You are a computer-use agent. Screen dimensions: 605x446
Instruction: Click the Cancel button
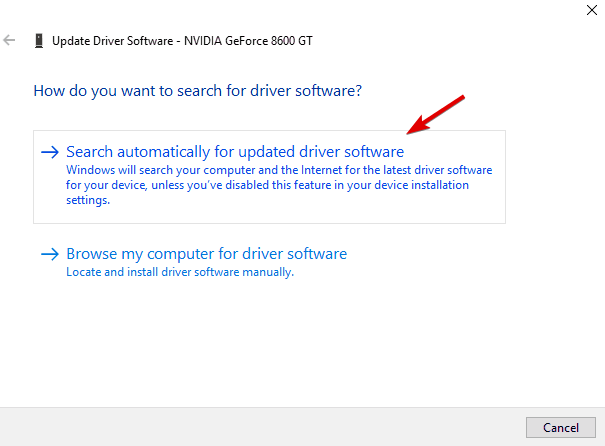561,427
